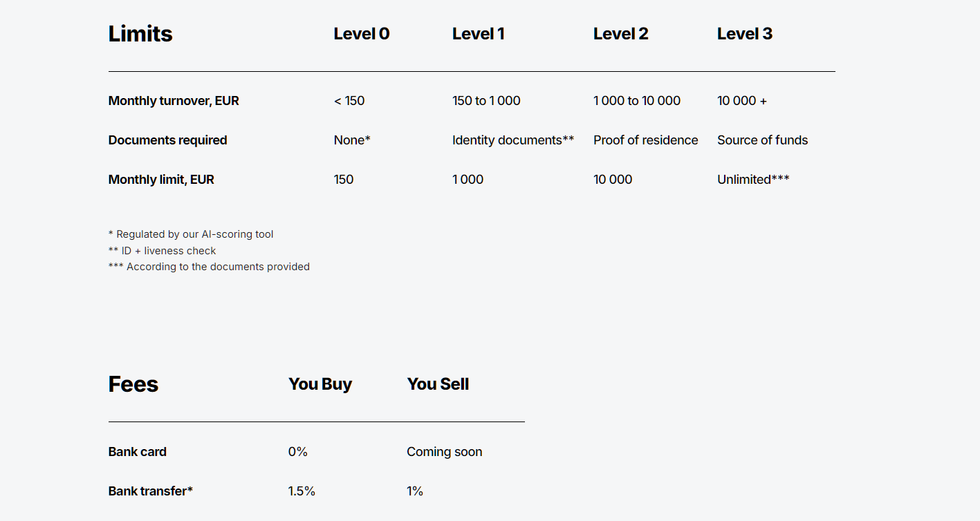
Task: Click the Limits section heading
Action: click(x=140, y=34)
